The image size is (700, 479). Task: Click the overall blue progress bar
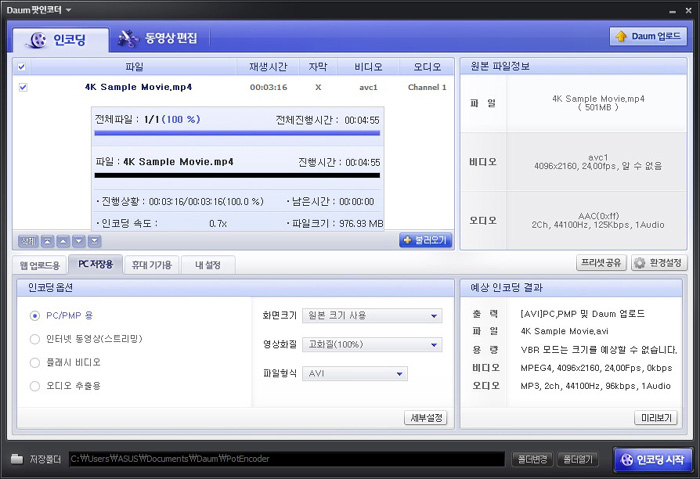coord(237,133)
